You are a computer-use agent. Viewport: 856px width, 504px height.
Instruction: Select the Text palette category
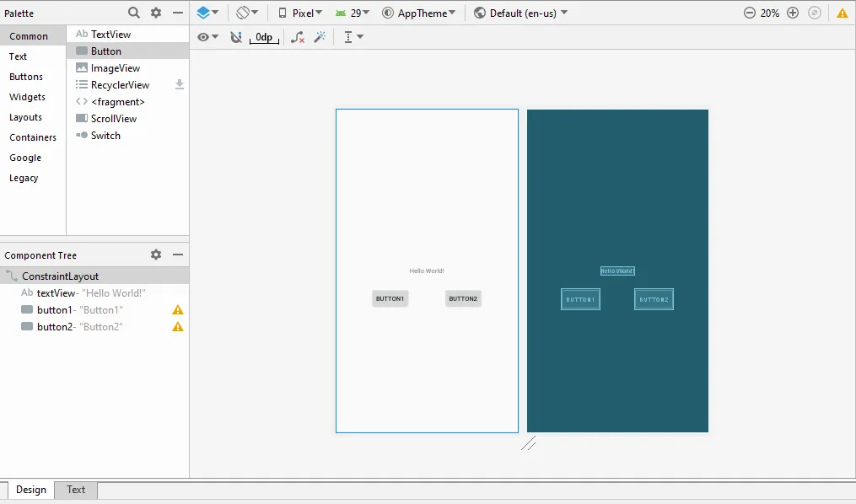click(33, 56)
